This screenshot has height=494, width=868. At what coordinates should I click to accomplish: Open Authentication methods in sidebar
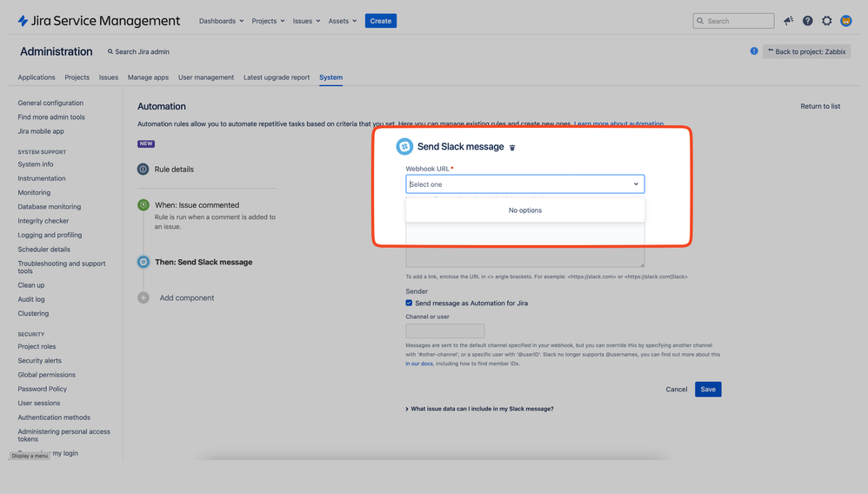tap(54, 417)
